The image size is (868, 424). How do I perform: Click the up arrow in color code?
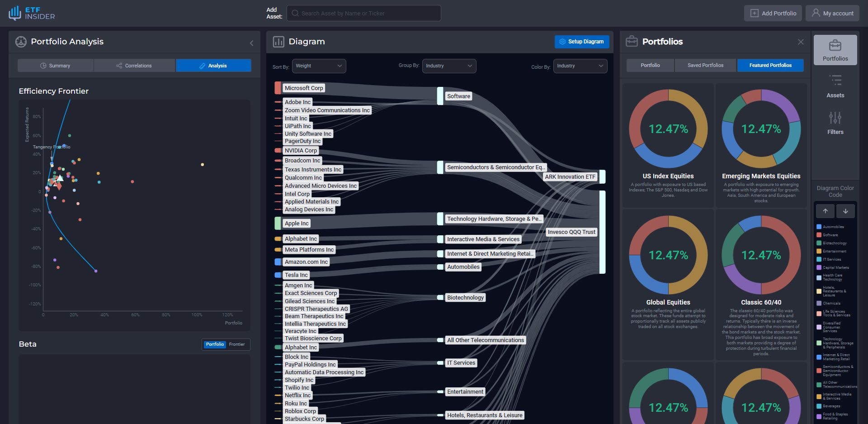tap(825, 211)
